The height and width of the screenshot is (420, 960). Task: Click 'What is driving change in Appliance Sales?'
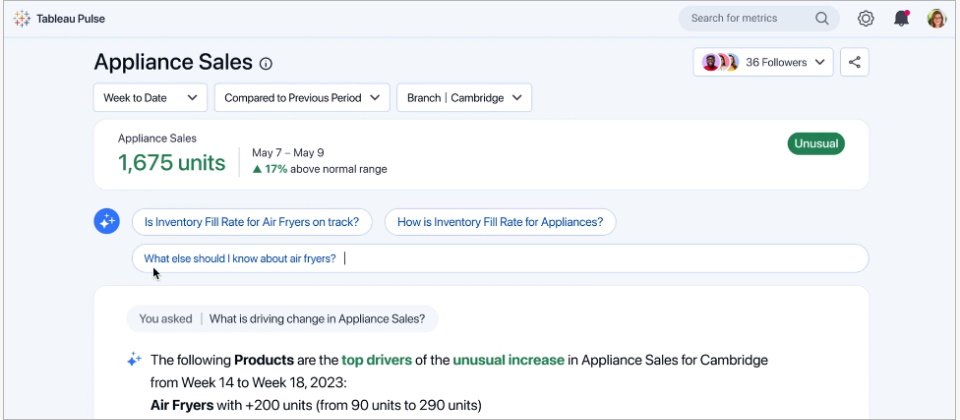click(x=317, y=319)
